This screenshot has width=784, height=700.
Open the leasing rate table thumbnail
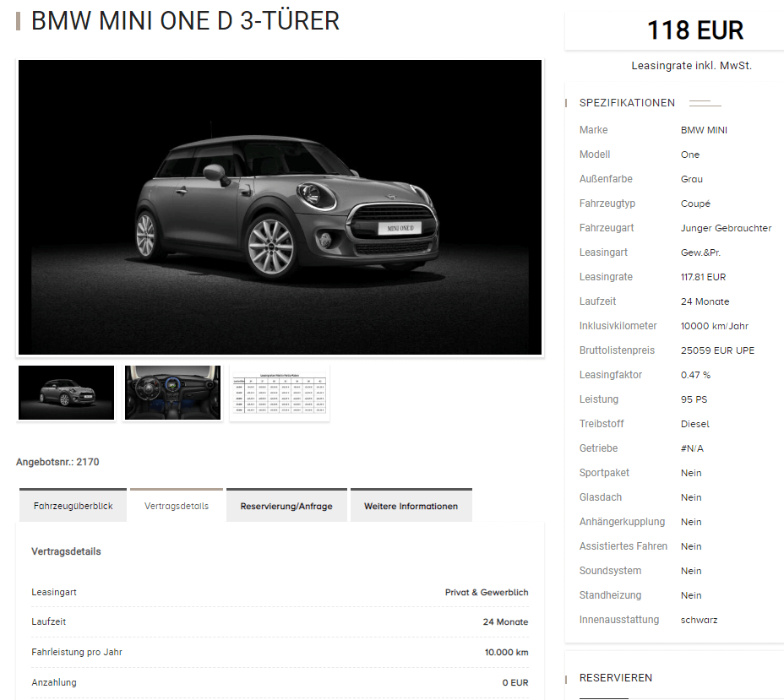[x=280, y=393]
